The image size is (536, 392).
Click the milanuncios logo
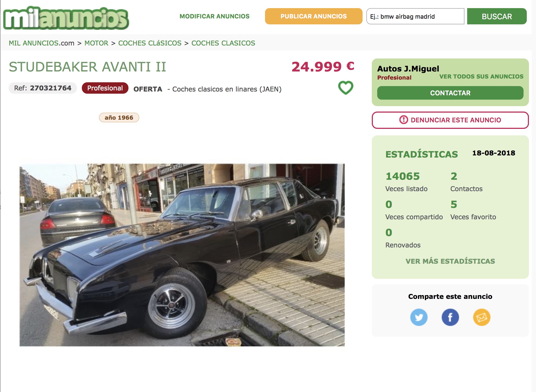point(66,18)
